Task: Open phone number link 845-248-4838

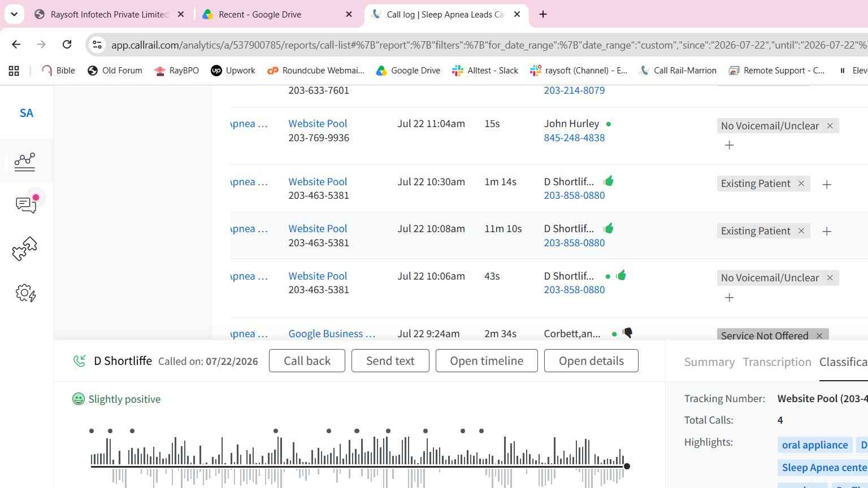Action: click(x=574, y=138)
